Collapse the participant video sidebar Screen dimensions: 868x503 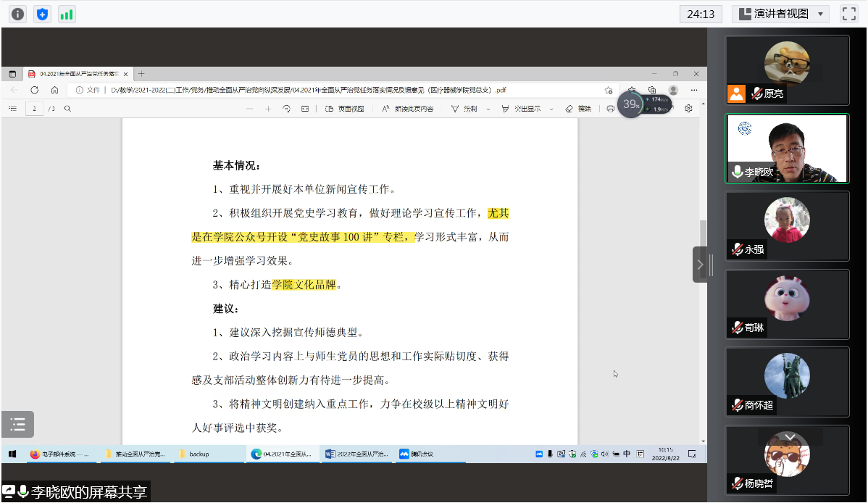click(x=700, y=265)
